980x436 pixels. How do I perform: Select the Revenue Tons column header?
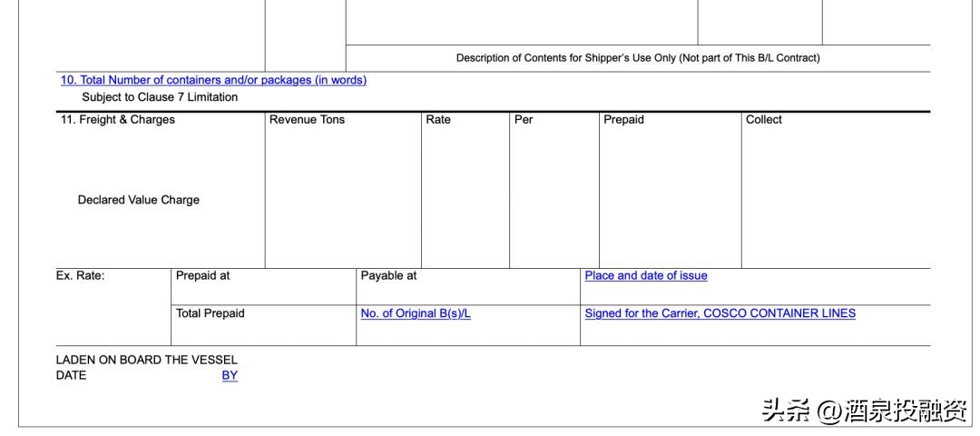pyautogui.click(x=307, y=120)
